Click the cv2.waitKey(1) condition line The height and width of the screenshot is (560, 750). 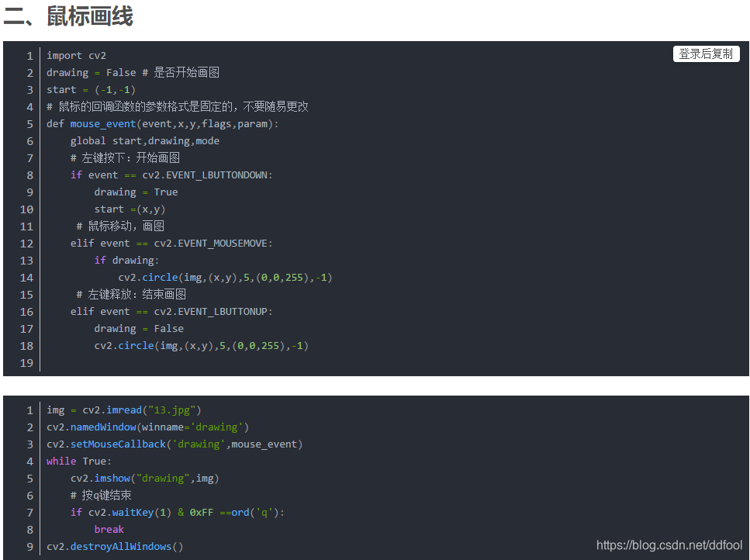pyautogui.click(x=178, y=513)
